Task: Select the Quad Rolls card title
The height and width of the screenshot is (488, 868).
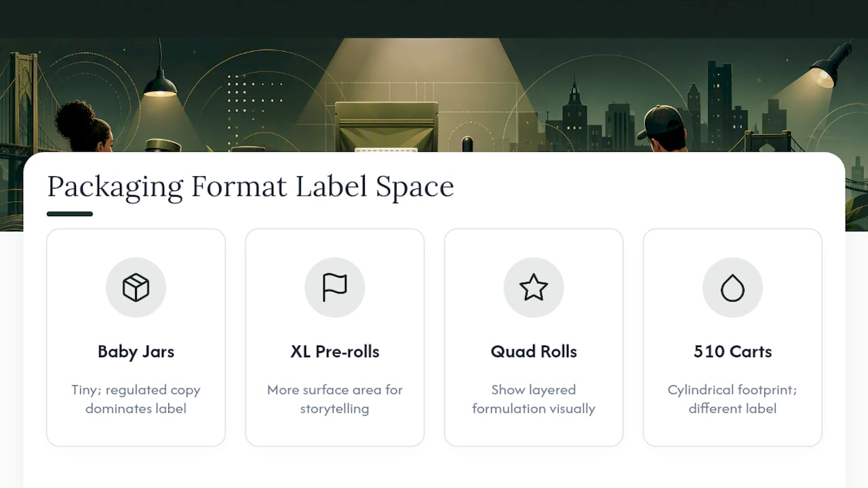Action: click(534, 352)
